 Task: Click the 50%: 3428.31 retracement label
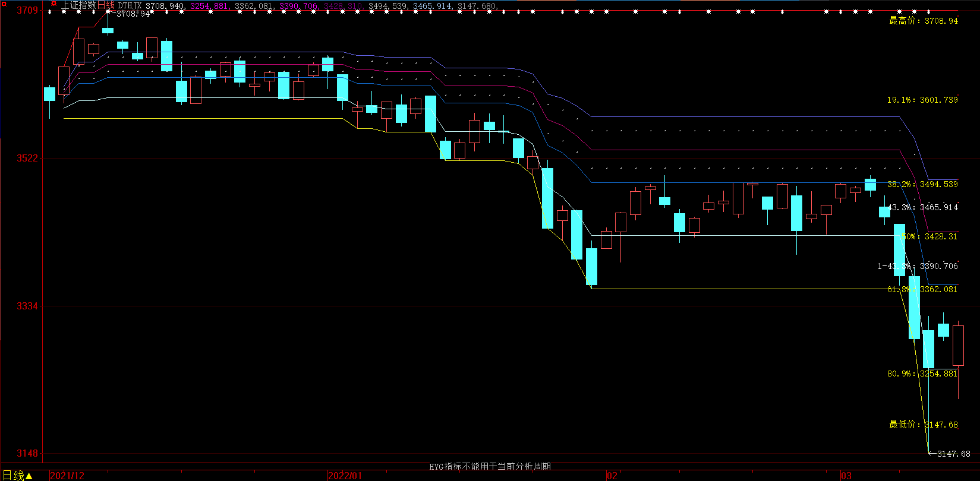(929, 236)
